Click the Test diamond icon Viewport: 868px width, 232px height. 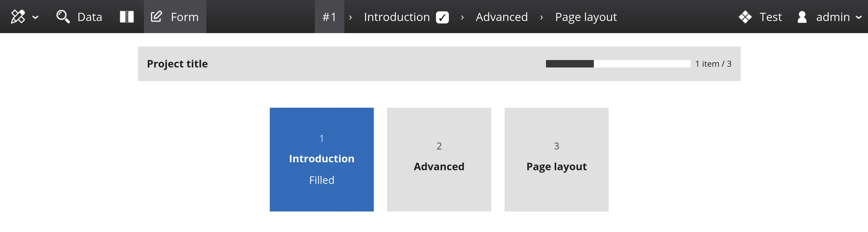[745, 17]
